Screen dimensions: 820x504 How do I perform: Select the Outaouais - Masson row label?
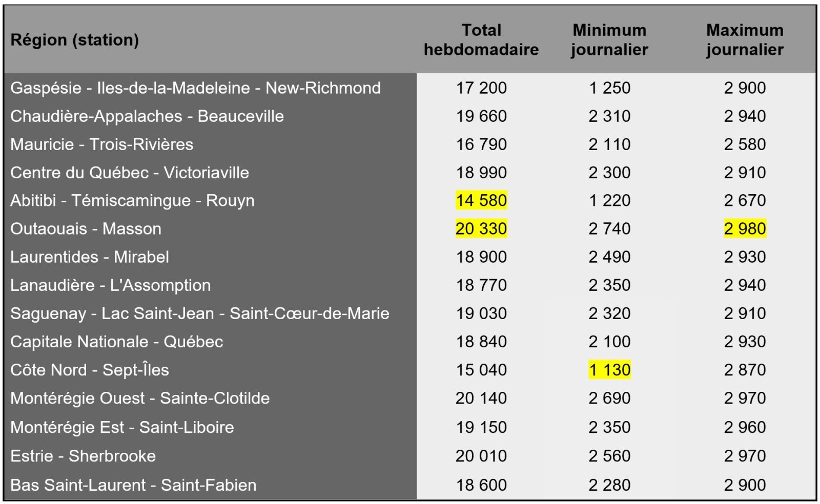click(x=86, y=229)
